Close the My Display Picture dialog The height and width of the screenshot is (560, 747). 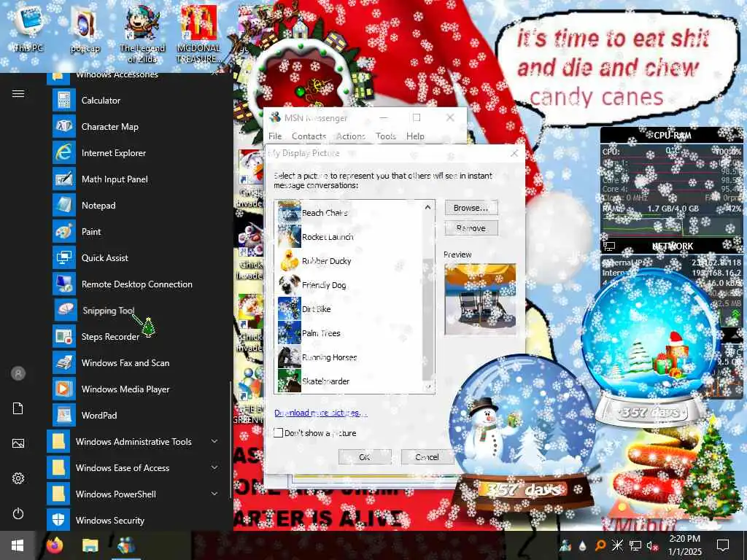(514, 153)
